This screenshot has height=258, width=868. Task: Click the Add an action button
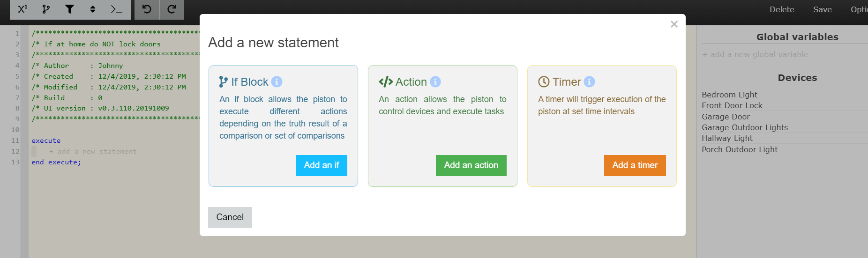coord(471,165)
